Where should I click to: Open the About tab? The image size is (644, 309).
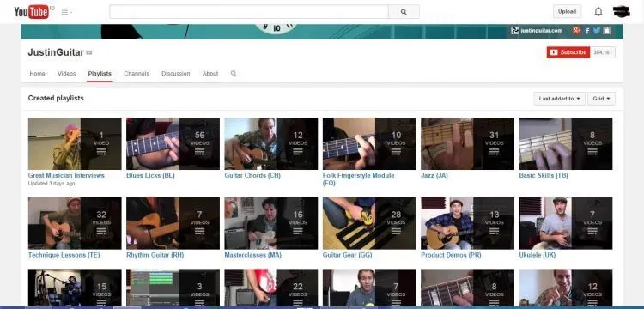click(210, 74)
